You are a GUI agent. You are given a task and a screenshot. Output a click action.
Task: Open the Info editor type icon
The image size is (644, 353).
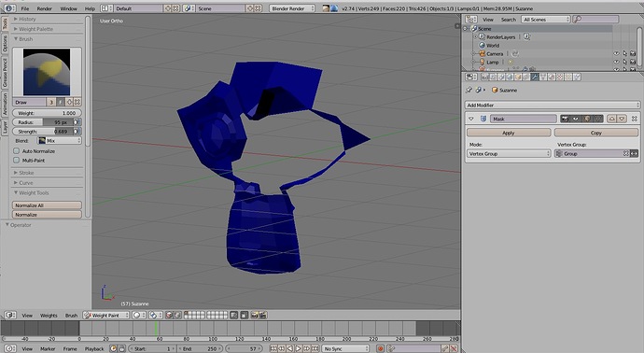[x=10, y=8]
